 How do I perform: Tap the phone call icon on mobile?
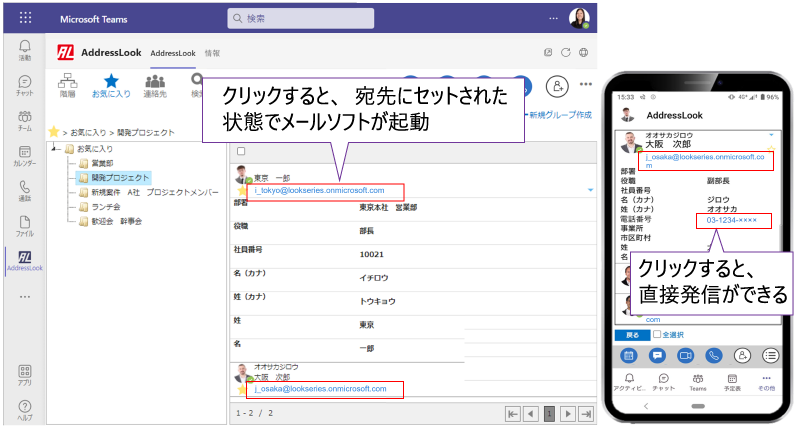pos(714,355)
